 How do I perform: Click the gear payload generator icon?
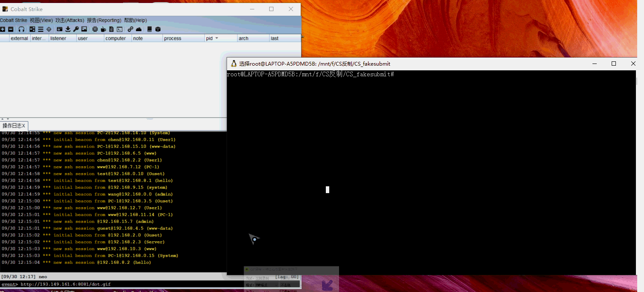point(95,29)
